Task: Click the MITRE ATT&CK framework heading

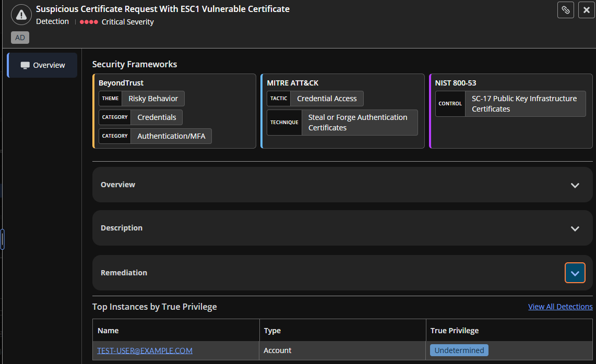Action: coord(293,83)
